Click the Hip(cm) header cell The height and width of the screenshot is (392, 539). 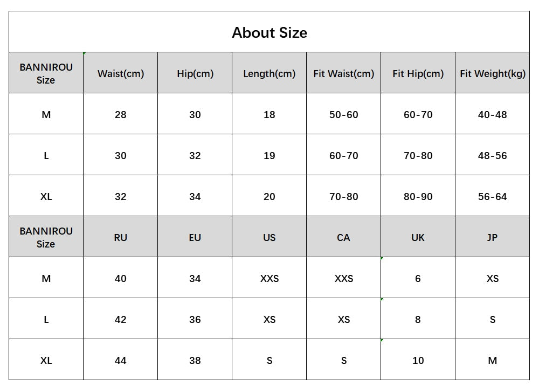coord(195,74)
